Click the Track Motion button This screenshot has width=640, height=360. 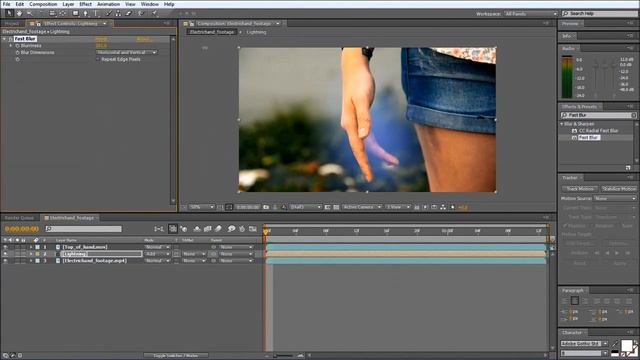[x=580, y=189]
